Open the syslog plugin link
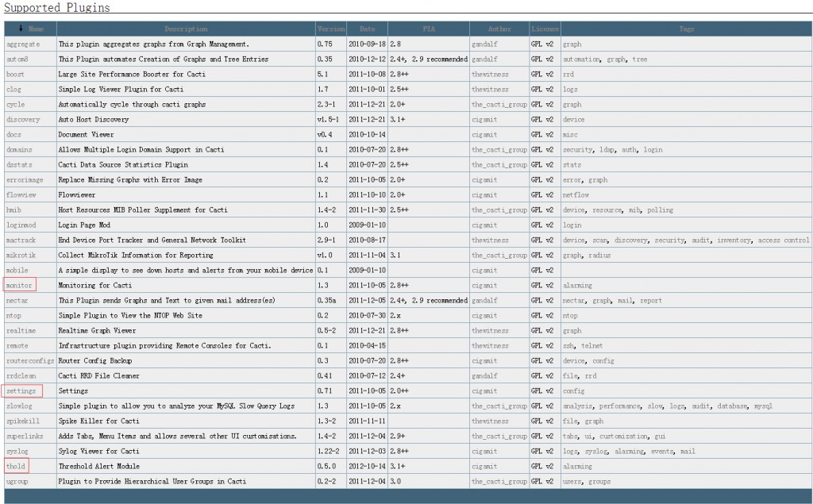The width and height of the screenshot is (813, 504). coord(17,451)
